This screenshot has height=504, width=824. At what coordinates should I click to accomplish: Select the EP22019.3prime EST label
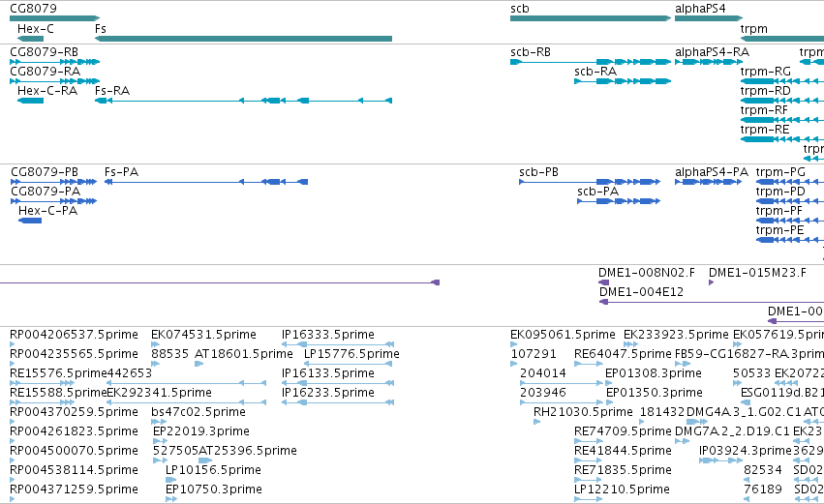pos(201,432)
